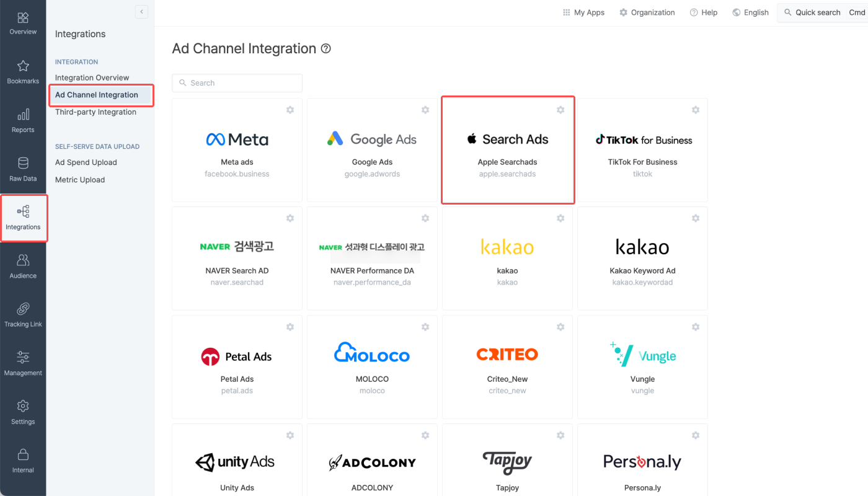Image resolution: width=868 pixels, height=496 pixels.
Task: Select the Apple Searchads channel card
Action: (508, 150)
